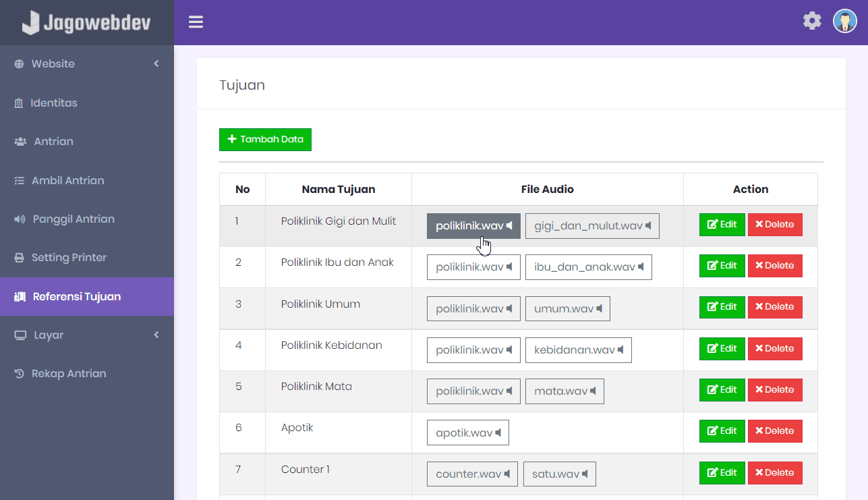Image resolution: width=868 pixels, height=500 pixels.
Task: Open the settings gear icon
Action: [812, 21]
